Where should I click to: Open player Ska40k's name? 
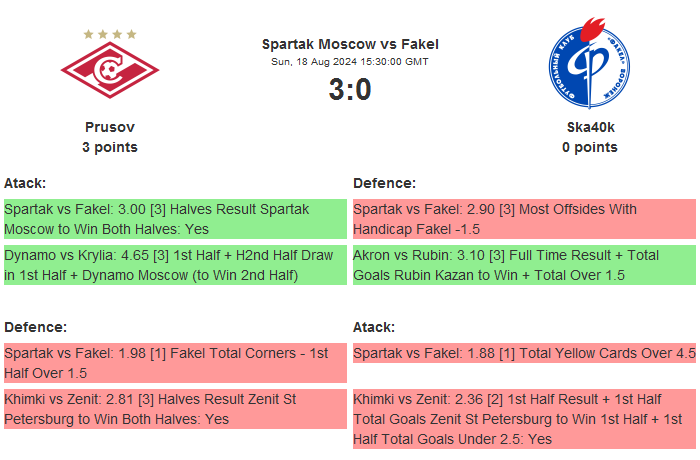[590, 127]
